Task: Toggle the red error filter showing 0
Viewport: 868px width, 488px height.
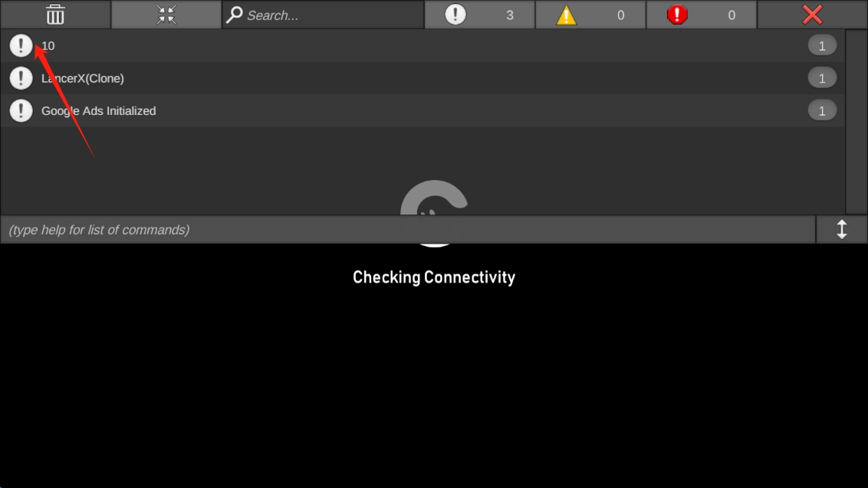Action: (701, 15)
